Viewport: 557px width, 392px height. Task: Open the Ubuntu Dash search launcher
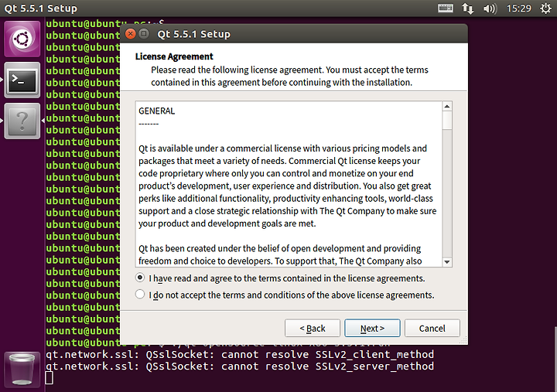pos(22,39)
